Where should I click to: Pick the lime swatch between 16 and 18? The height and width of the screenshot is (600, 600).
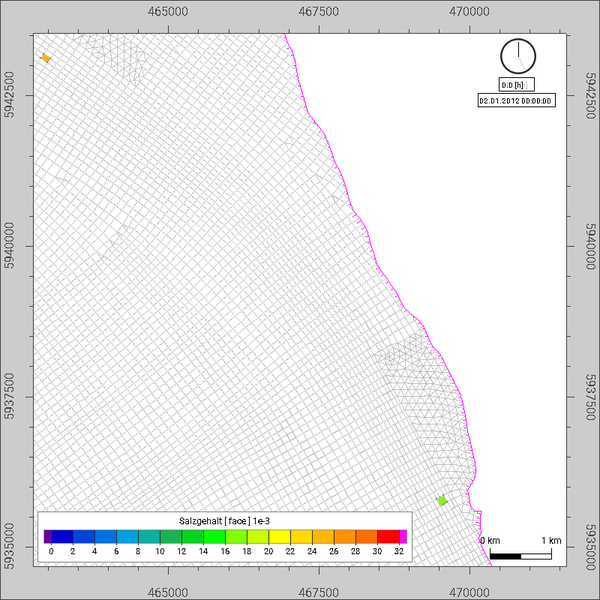236,537
